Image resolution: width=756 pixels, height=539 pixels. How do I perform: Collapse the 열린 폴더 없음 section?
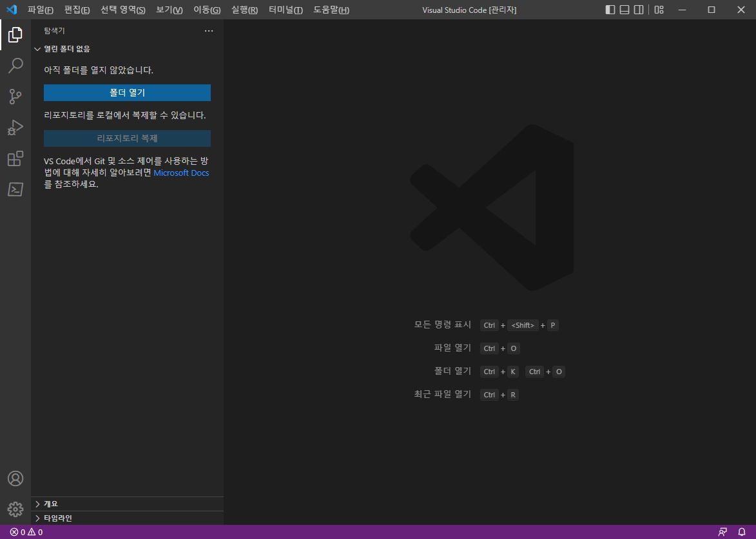127,49
